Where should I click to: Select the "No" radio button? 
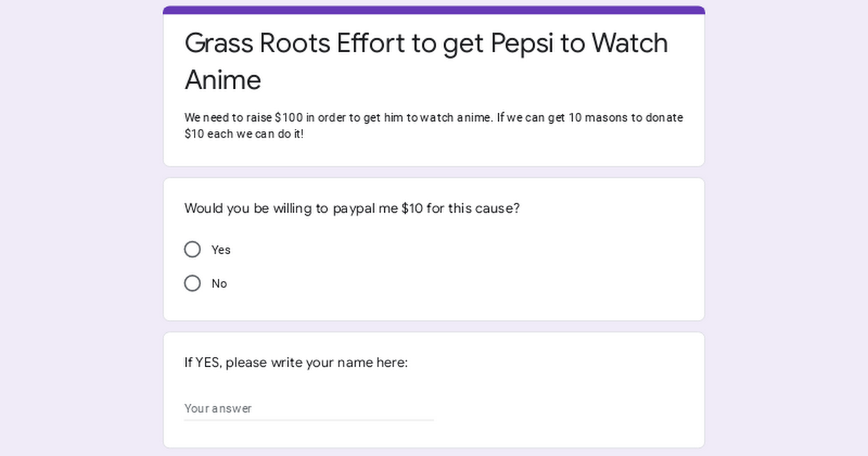(x=192, y=284)
